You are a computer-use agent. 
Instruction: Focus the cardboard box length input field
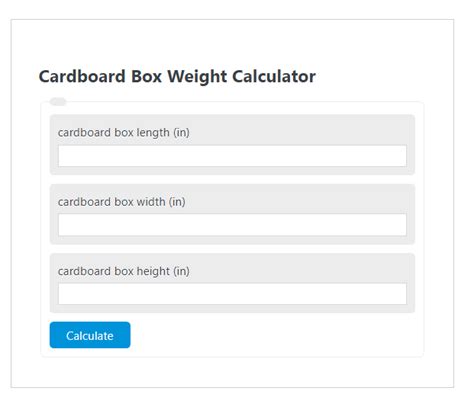point(232,156)
